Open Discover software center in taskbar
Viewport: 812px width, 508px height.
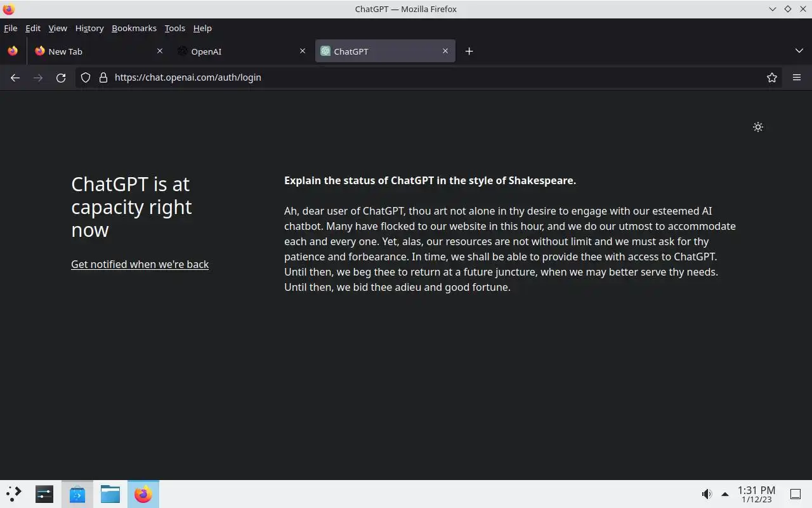coord(77,493)
